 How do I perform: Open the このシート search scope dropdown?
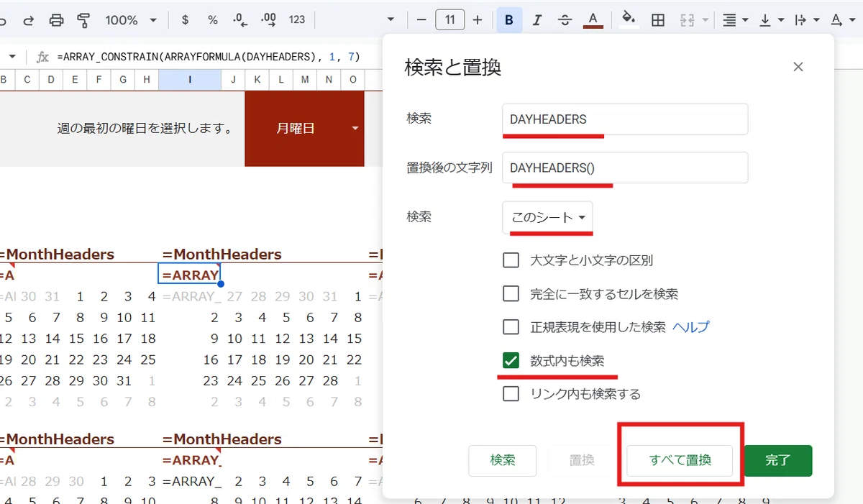547,217
